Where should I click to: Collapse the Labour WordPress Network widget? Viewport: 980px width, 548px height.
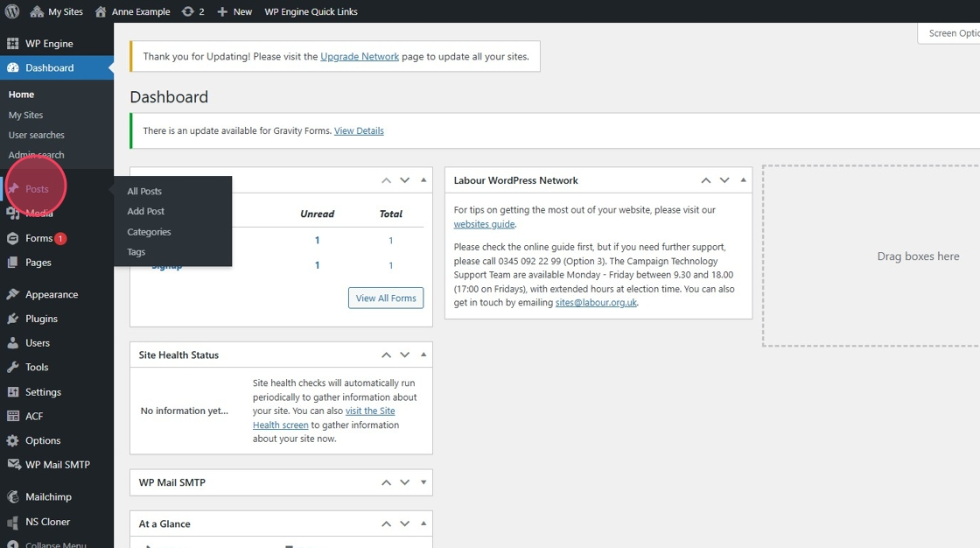coord(743,180)
